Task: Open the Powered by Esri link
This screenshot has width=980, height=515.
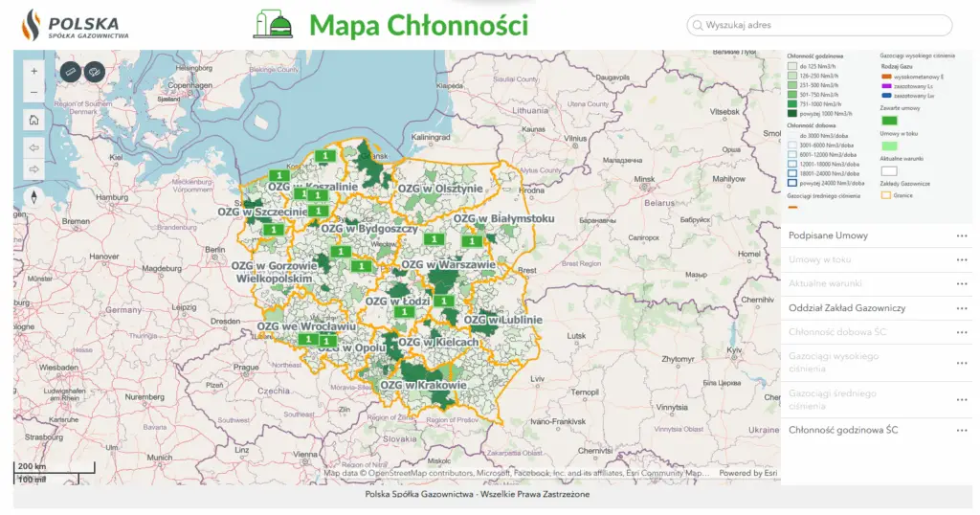Action: 747,473
